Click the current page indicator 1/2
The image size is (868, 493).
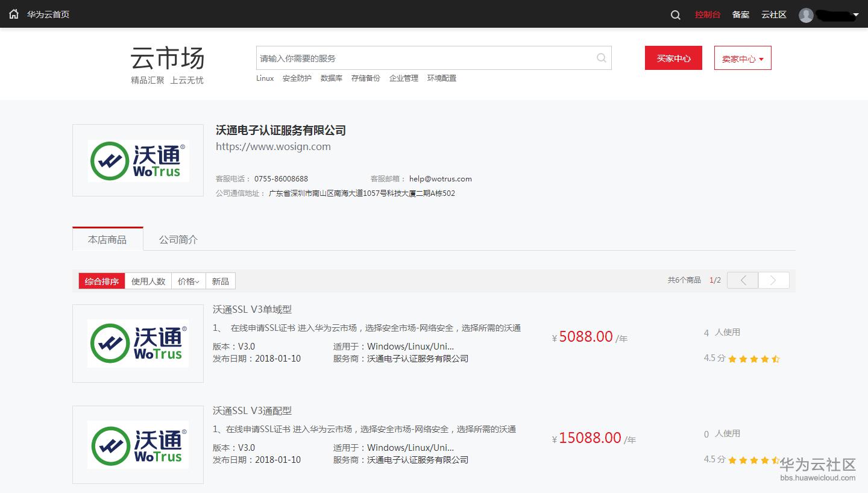click(715, 280)
